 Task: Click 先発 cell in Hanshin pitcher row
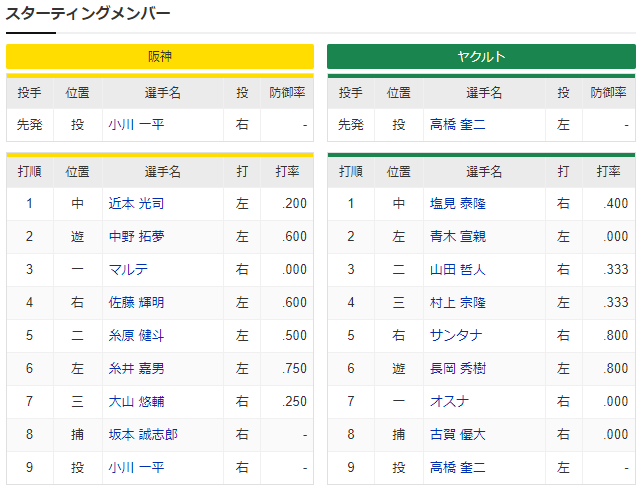(x=29, y=124)
